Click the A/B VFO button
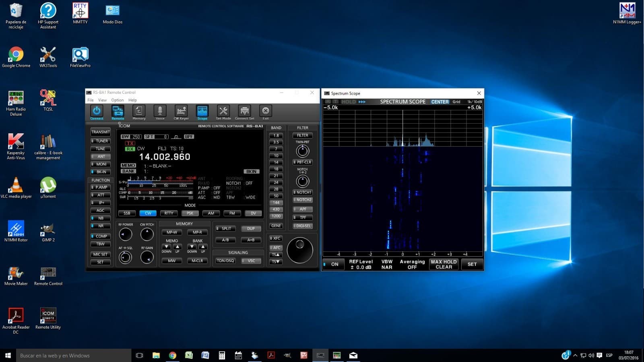Viewport: 644px width, 362px height. tap(225, 240)
